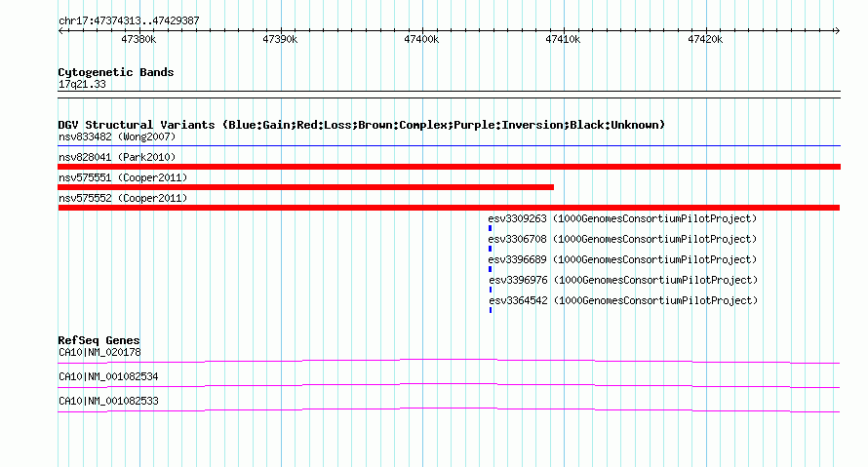868x467 pixels.
Task: Click the 47420k ruler tick label
Action: pos(705,39)
